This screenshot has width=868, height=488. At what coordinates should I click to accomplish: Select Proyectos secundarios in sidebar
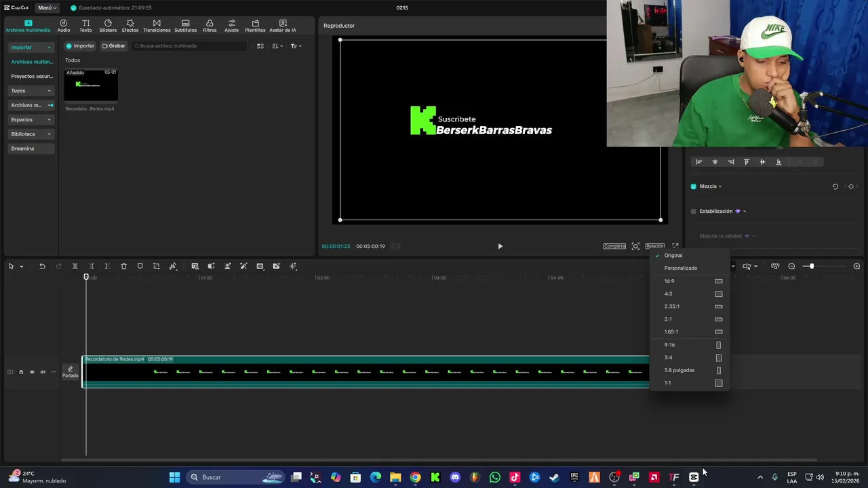32,76
